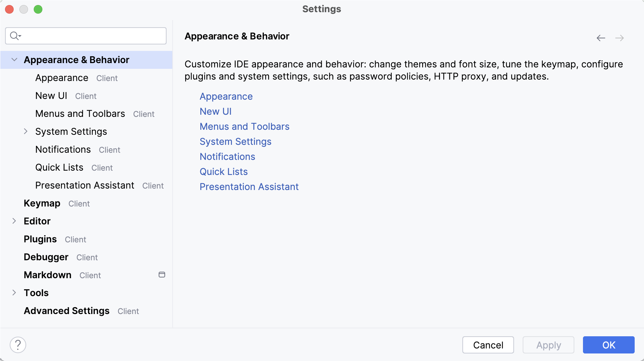Viewport: 644px width, 361px height.
Task: Open help via the question mark icon
Action: pos(18,345)
